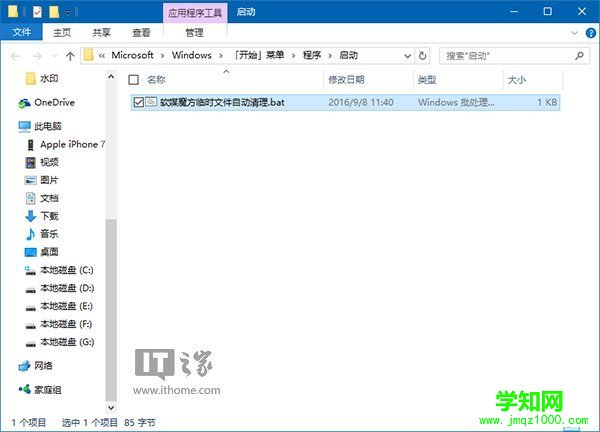
Task: Select 网络 in the navigation pane
Action: coord(35,366)
